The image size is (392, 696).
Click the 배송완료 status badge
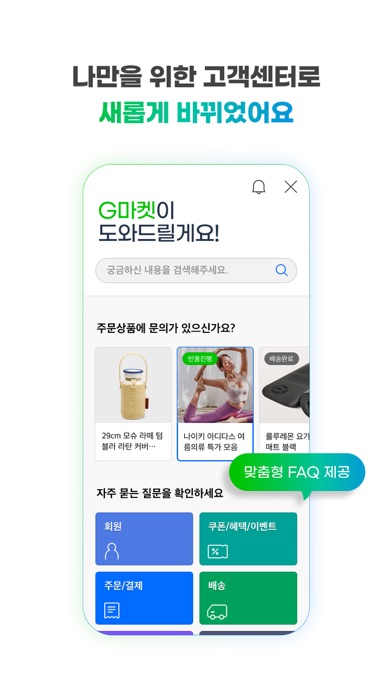281,359
